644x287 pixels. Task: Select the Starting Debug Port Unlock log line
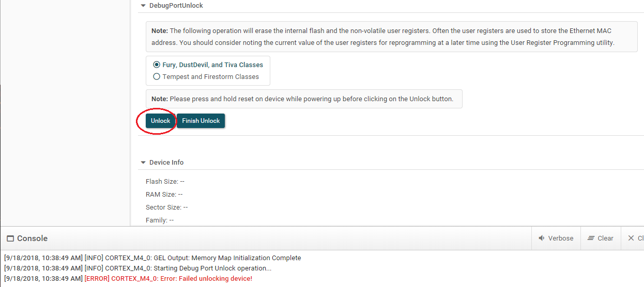[x=137, y=268]
